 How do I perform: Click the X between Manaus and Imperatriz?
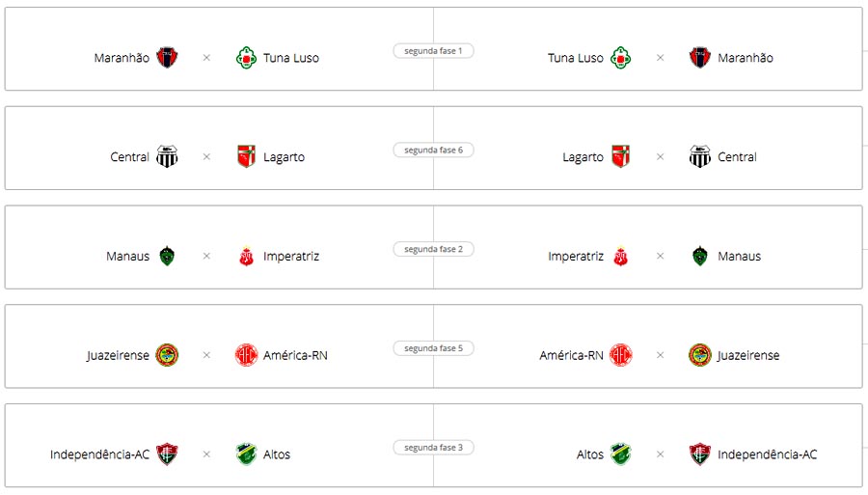[206, 256]
